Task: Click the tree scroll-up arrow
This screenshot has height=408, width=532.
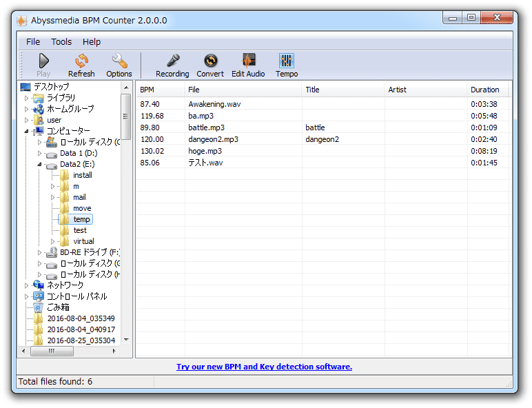Action: (x=126, y=88)
